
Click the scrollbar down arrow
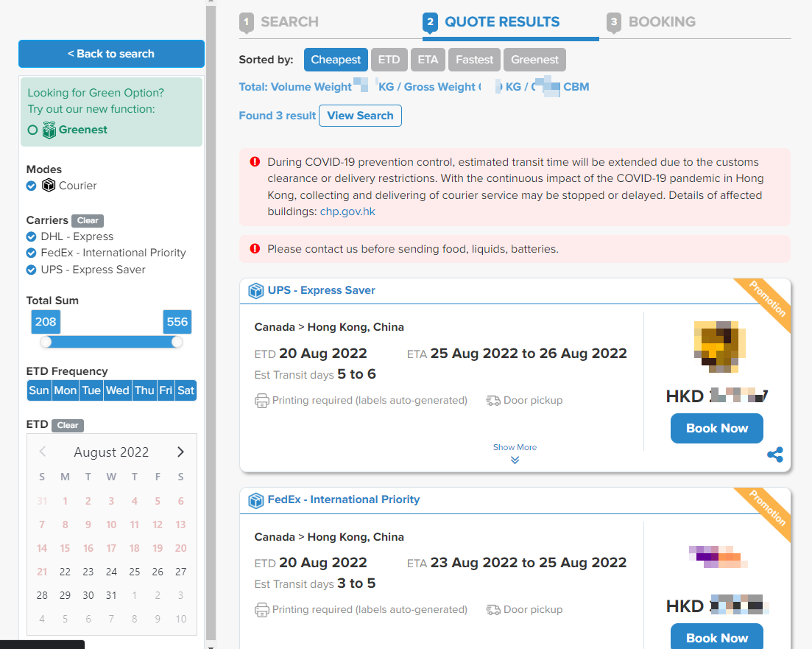pos(211,646)
